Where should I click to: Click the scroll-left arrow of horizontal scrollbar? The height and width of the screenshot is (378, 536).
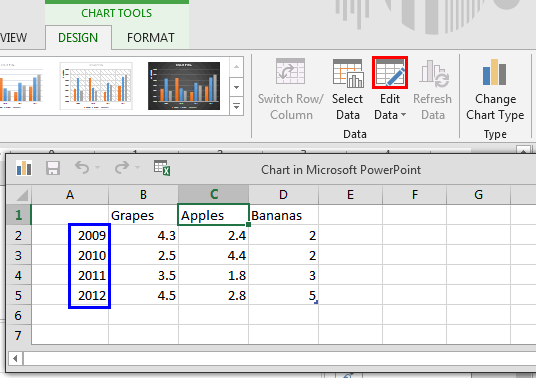15,359
